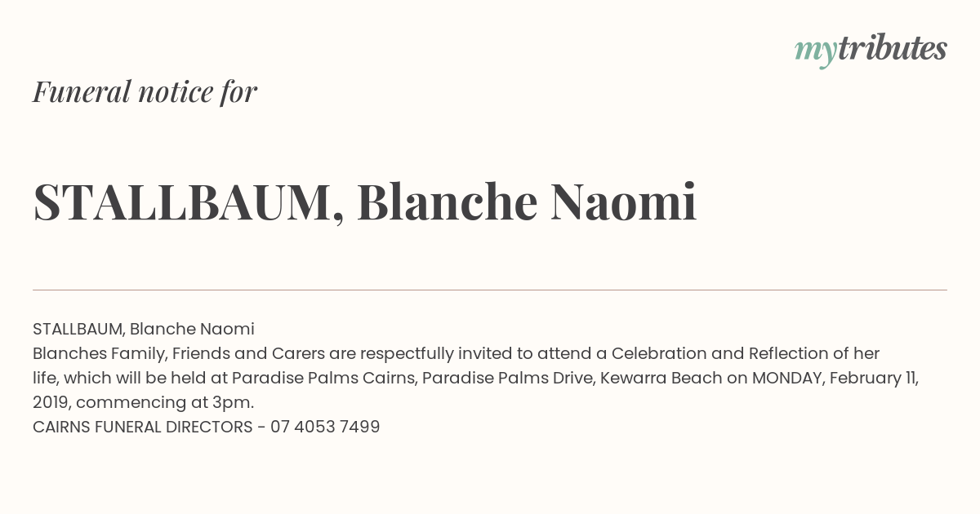Click the "Kewarra Beach" suburb text

click(x=661, y=379)
